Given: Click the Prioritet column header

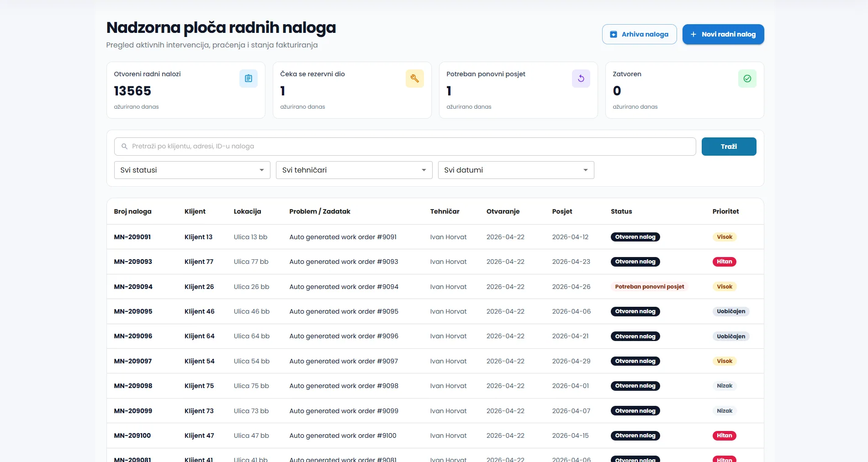Looking at the screenshot, I should coord(726,211).
